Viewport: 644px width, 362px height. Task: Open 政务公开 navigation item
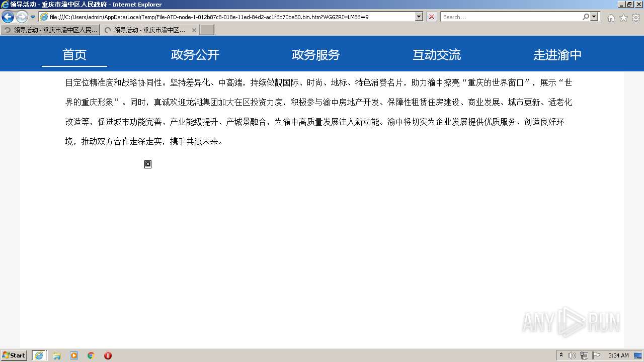tap(195, 55)
